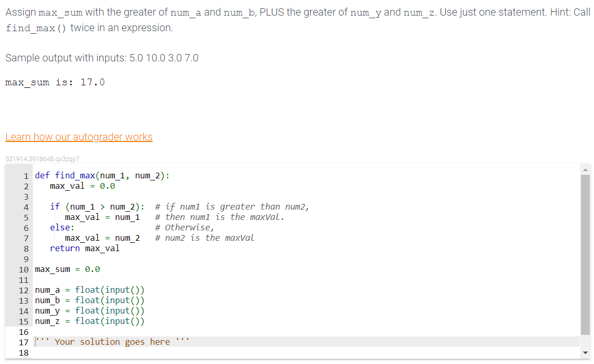Click the 'Sample output with inputs' heading

coord(101,58)
